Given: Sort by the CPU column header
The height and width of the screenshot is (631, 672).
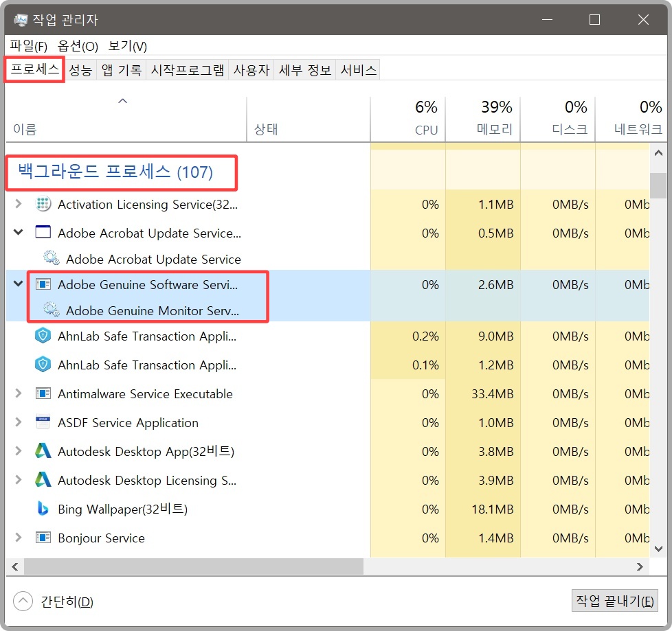Looking at the screenshot, I should 408,119.
